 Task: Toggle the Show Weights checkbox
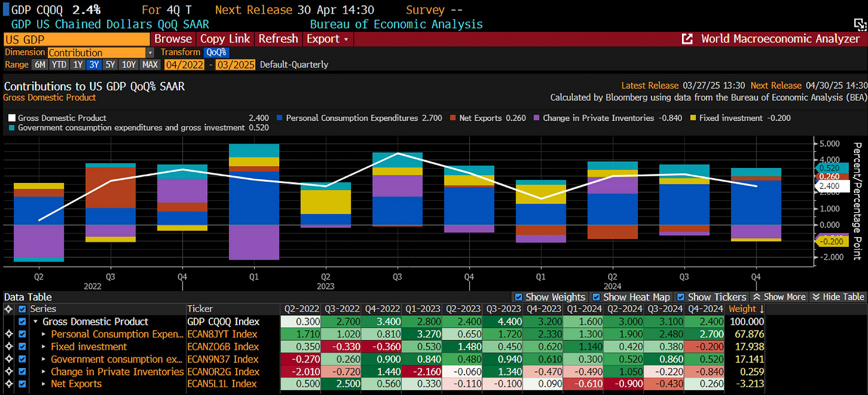(518, 297)
